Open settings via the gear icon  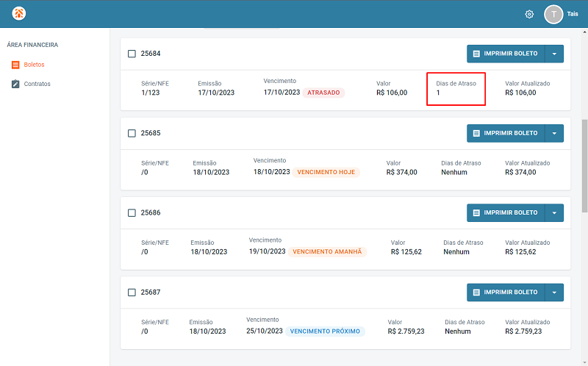[529, 14]
